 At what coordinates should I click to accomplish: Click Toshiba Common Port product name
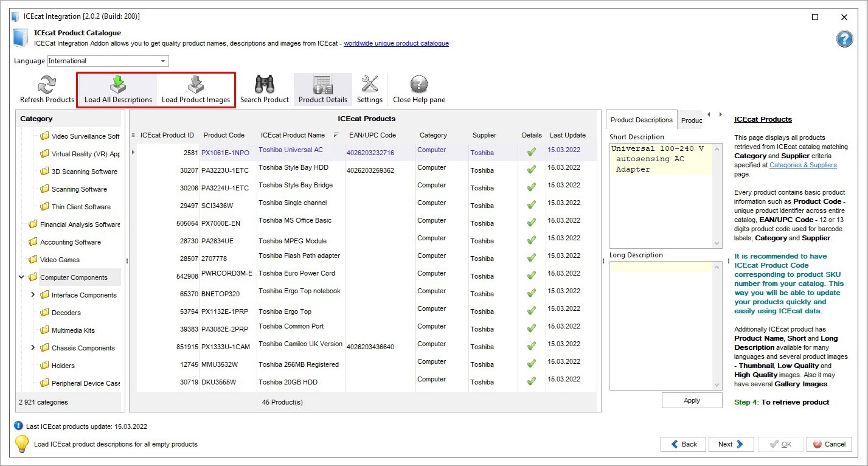(291, 326)
